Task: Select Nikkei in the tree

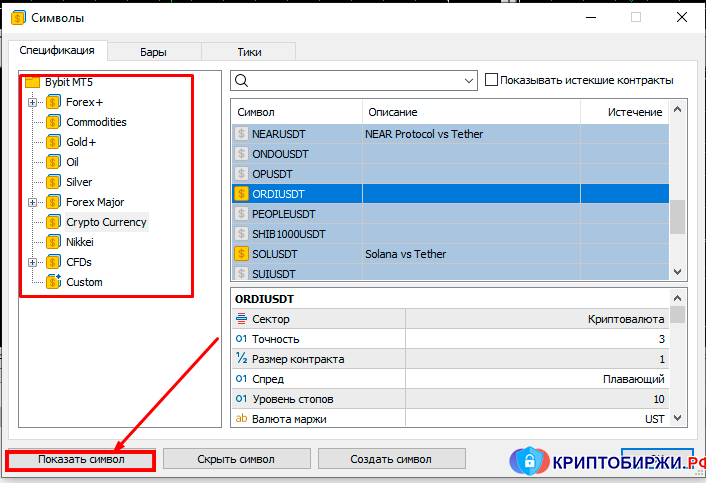Action: pos(80,242)
